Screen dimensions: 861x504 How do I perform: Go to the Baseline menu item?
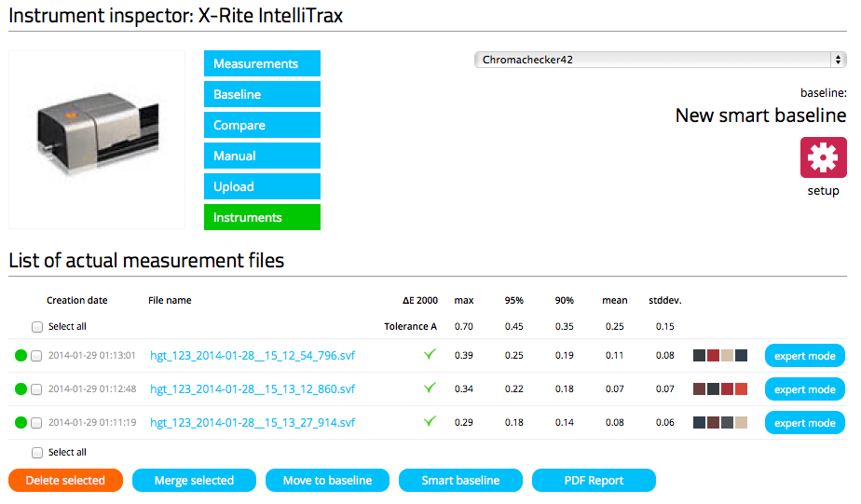262,94
